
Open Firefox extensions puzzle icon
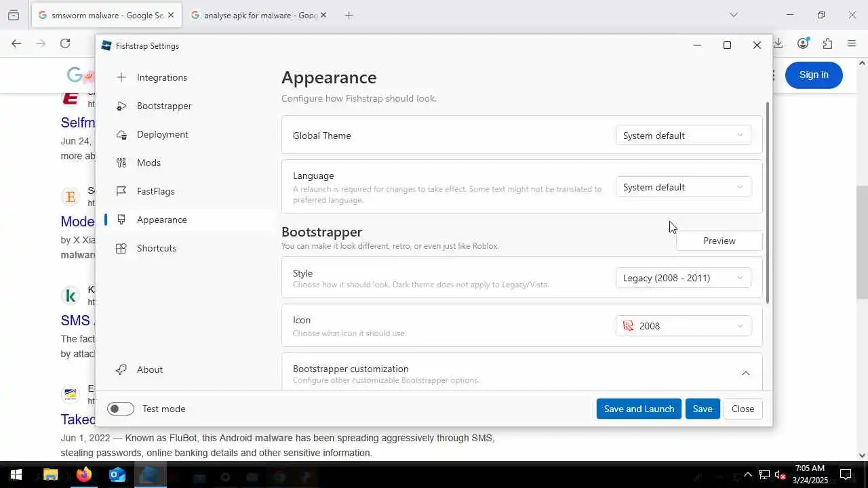tap(827, 43)
